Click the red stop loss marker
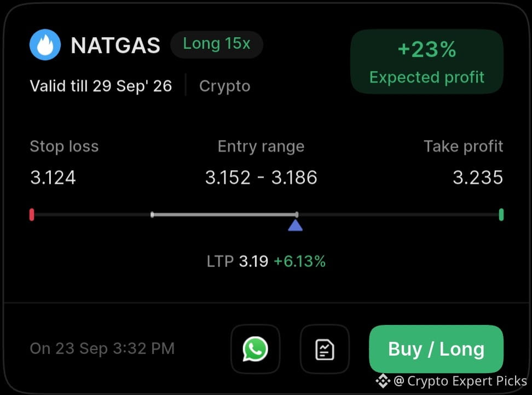532x395 pixels. 32,214
